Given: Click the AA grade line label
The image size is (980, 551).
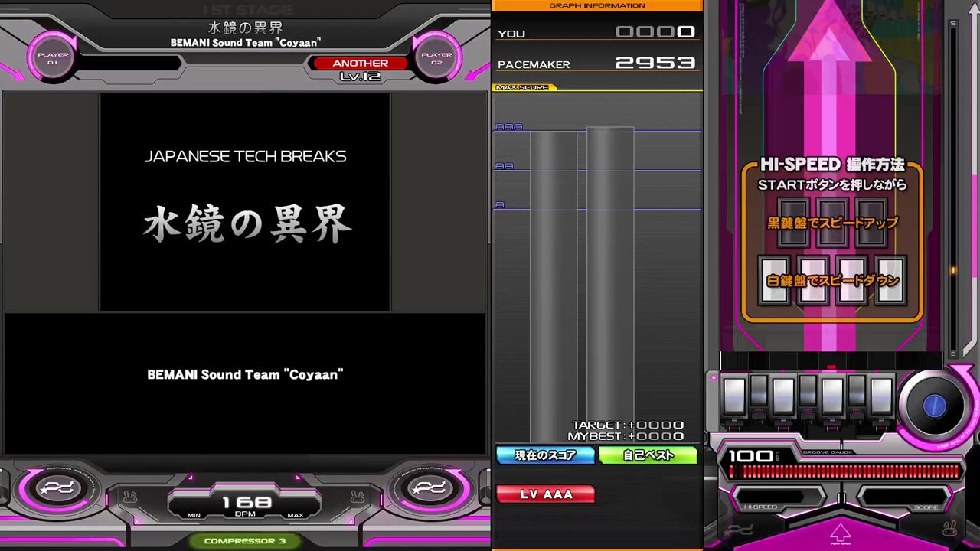Looking at the screenshot, I should [504, 166].
